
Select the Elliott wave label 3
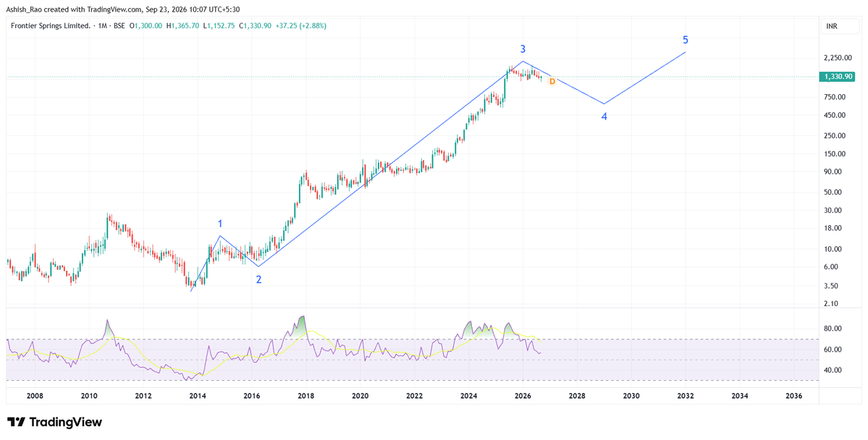pyautogui.click(x=523, y=49)
